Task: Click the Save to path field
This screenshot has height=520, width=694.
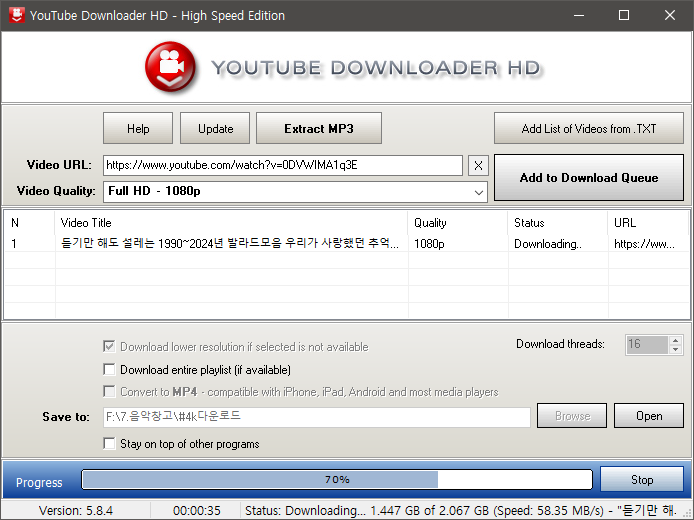Action: click(x=316, y=417)
